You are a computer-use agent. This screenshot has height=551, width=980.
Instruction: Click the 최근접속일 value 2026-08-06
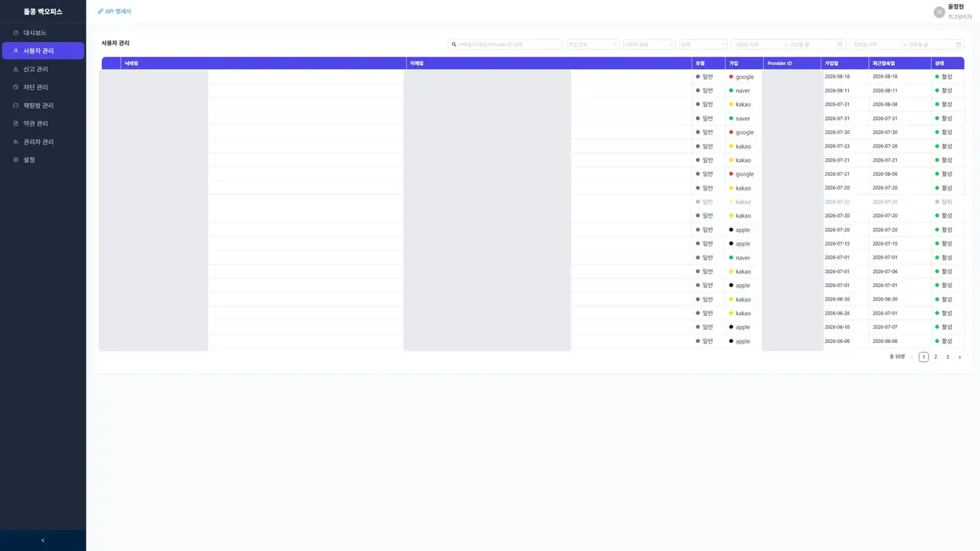point(885,174)
